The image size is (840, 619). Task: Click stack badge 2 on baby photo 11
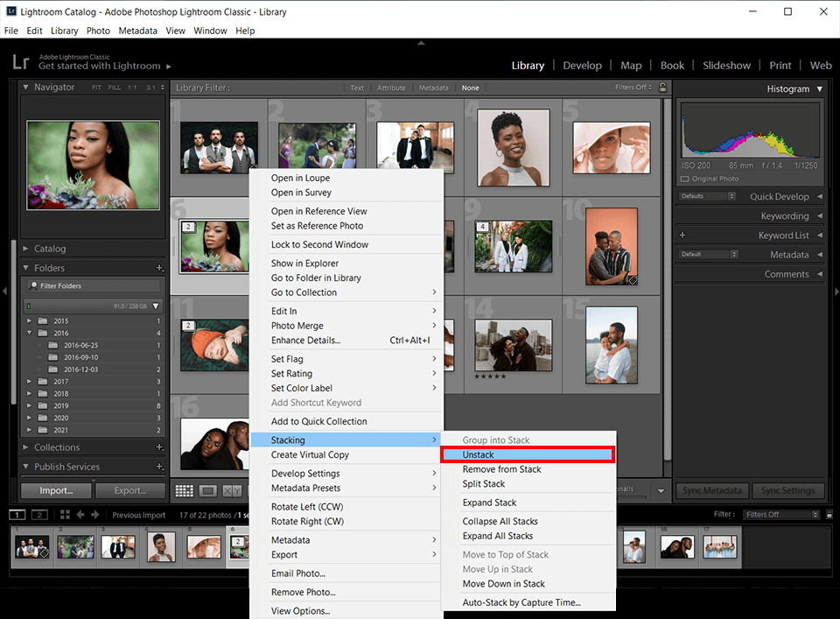(188, 326)
